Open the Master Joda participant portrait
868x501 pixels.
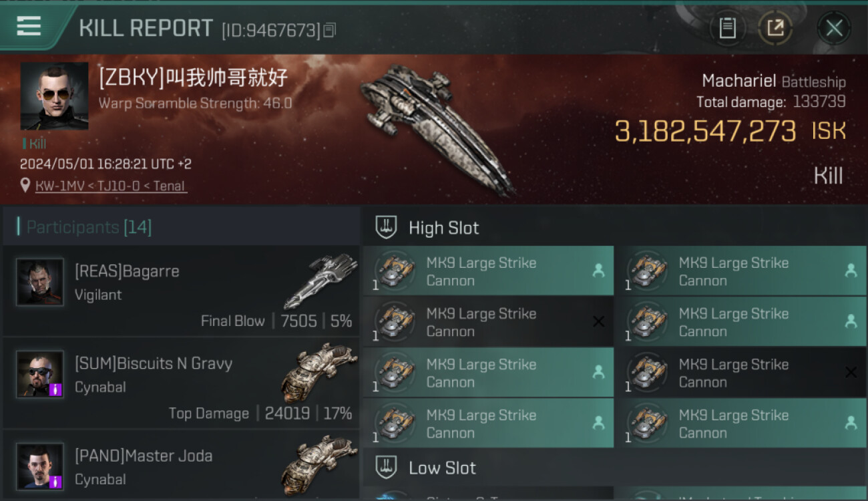(x=40, y=466)
